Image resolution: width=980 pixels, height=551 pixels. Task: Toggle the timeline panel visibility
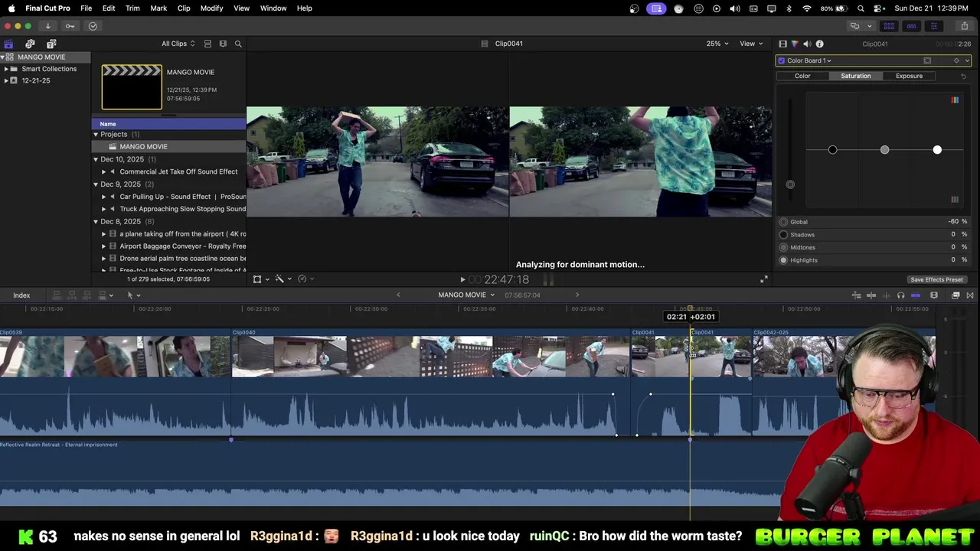[911, 26]
